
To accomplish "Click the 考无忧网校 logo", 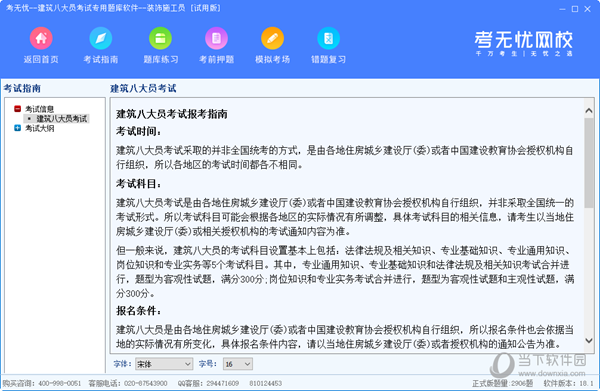I will 524,43.
